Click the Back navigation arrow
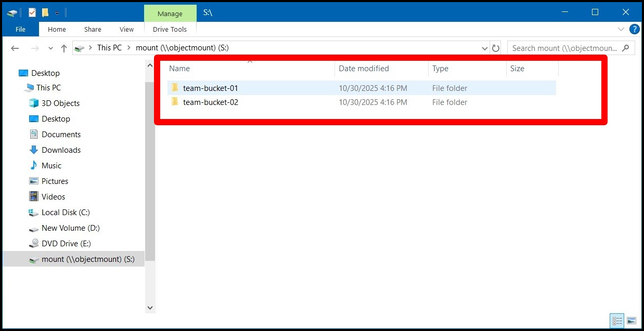The image size is (644, 331). click(15, 48)
